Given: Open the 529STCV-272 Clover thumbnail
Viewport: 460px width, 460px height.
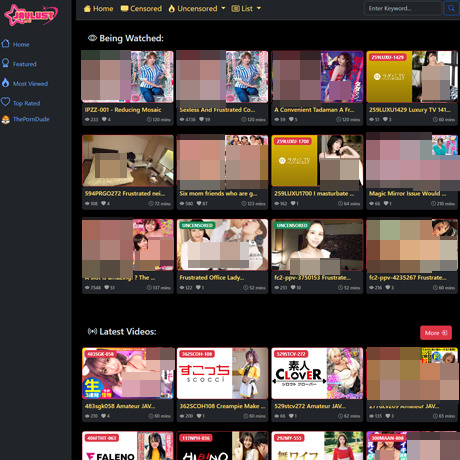Looking at the screenshot, I should point(317,373).
